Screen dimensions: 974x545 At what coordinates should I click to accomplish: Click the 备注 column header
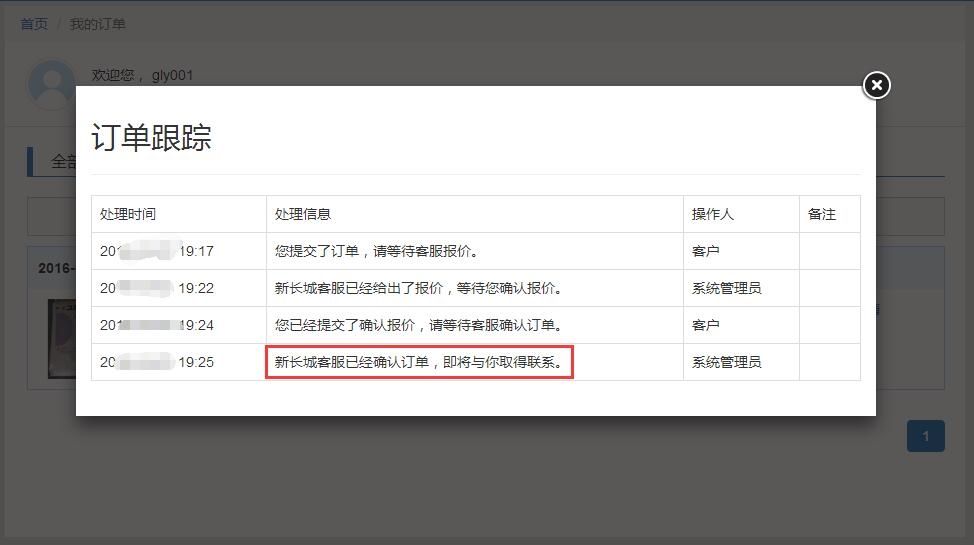[x=821, y=215]
